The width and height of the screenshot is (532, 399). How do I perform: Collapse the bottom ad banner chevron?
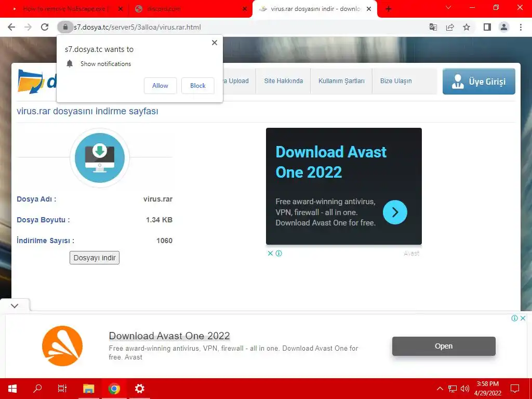[15, 305]
